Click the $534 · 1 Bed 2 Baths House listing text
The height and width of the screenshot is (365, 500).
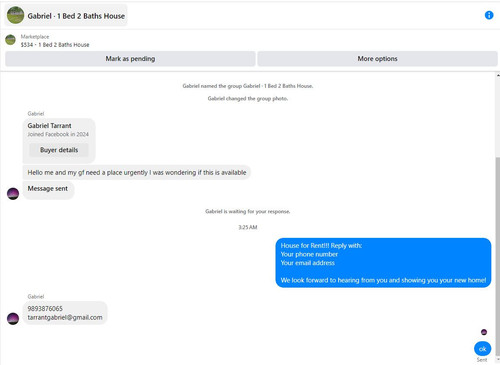pos(55,45)
